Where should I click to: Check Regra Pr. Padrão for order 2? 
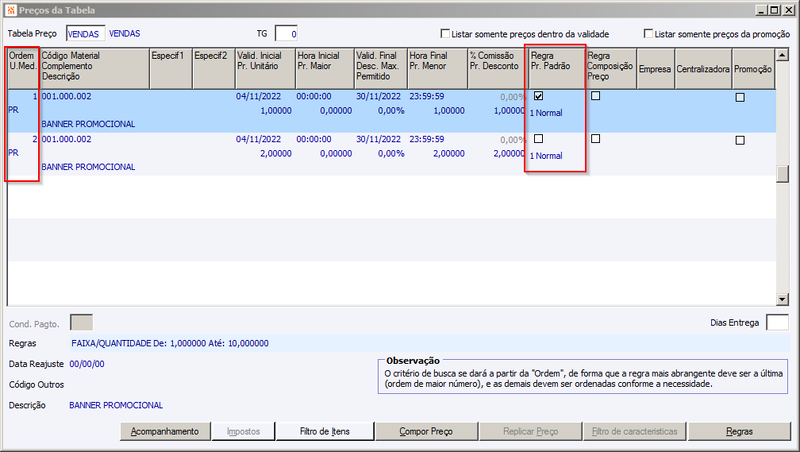click(538, 139)
